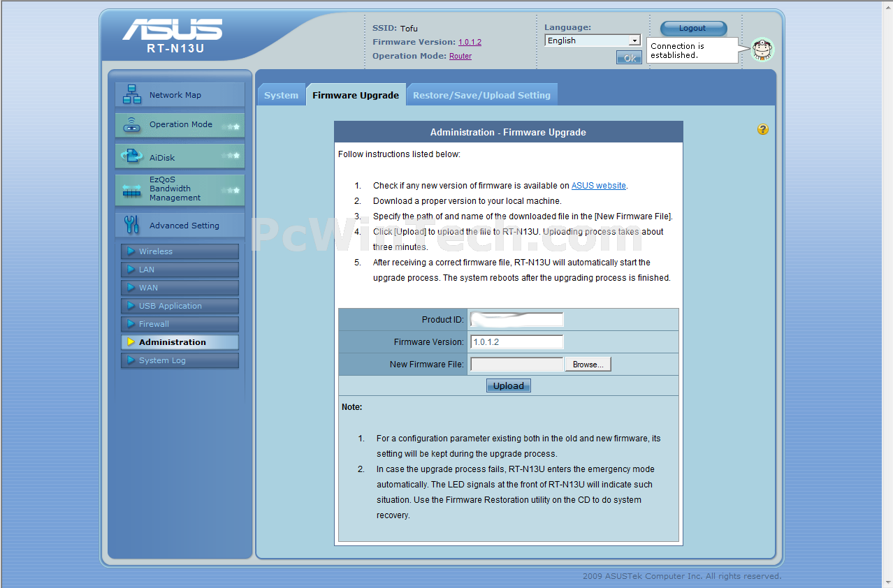
Task: Open the ASUS website link
Action: click(599, 186)
